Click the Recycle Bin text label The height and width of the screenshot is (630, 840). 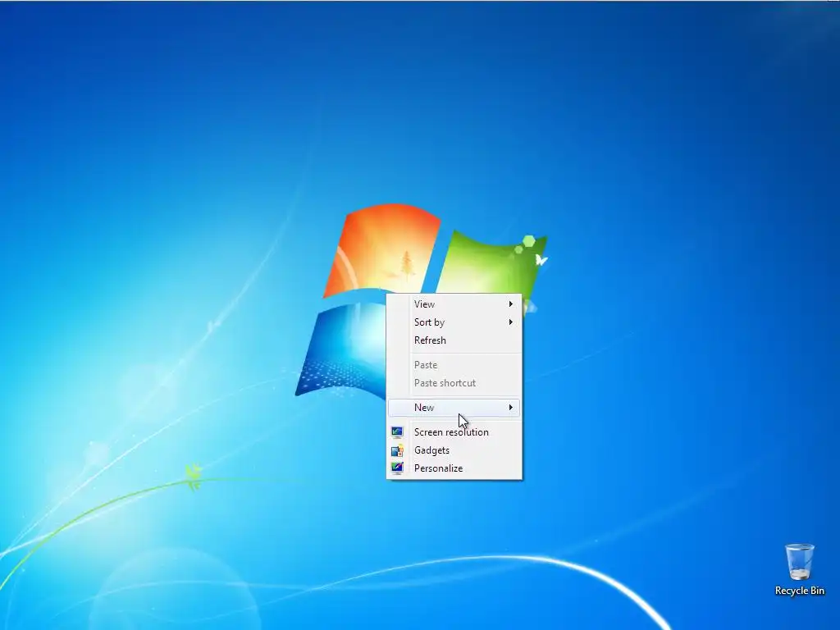799,591
